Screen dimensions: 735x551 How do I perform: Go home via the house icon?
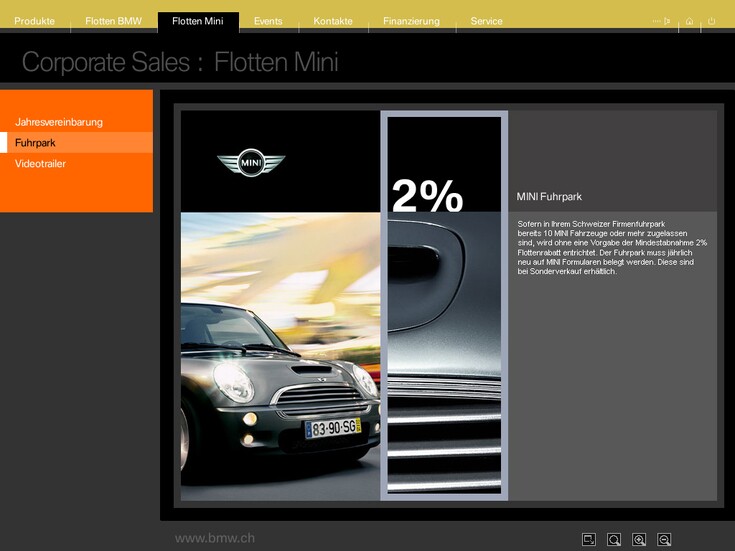[x=689, y=21]
